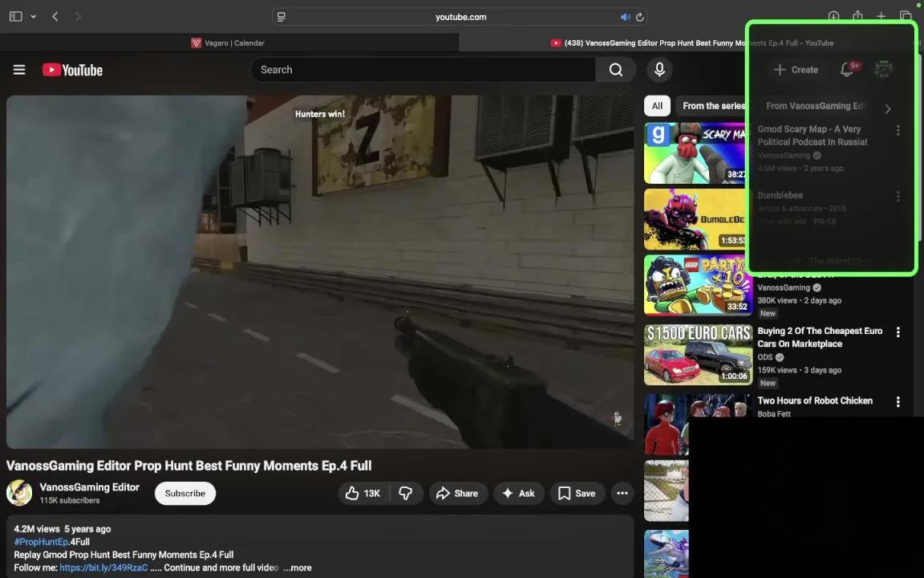Show Safari sidebar

coord(16,17)
